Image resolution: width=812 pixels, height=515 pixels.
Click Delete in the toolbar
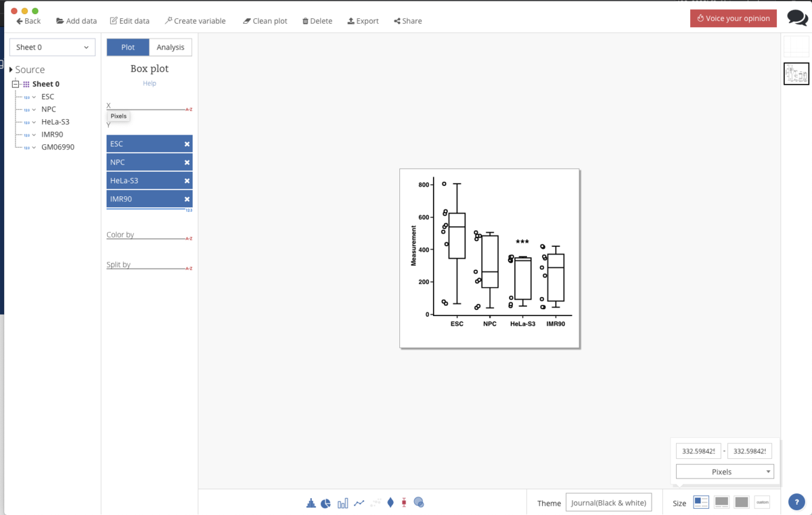317,21
